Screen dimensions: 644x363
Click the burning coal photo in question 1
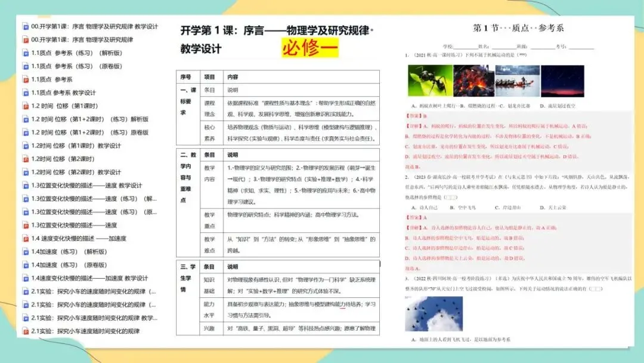473,81
